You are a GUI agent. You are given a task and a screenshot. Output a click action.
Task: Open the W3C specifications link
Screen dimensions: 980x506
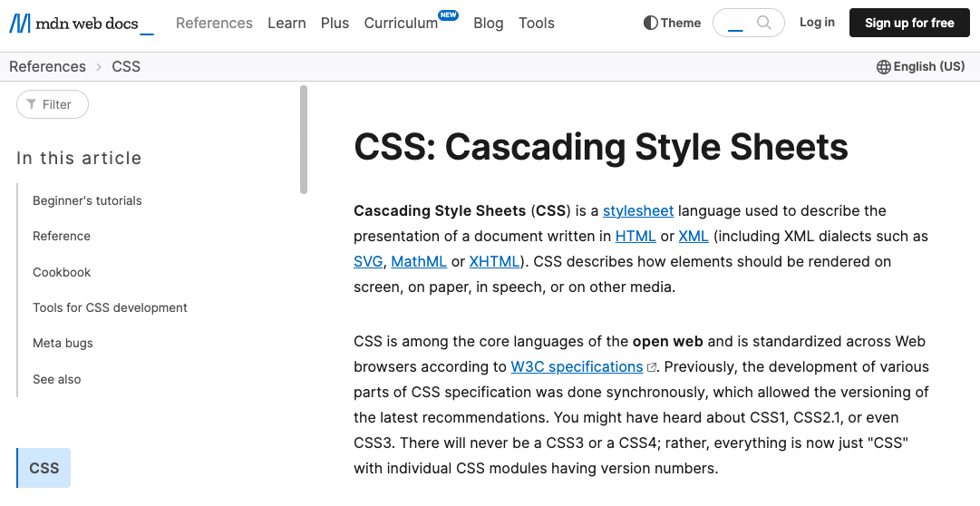(577, 366)
